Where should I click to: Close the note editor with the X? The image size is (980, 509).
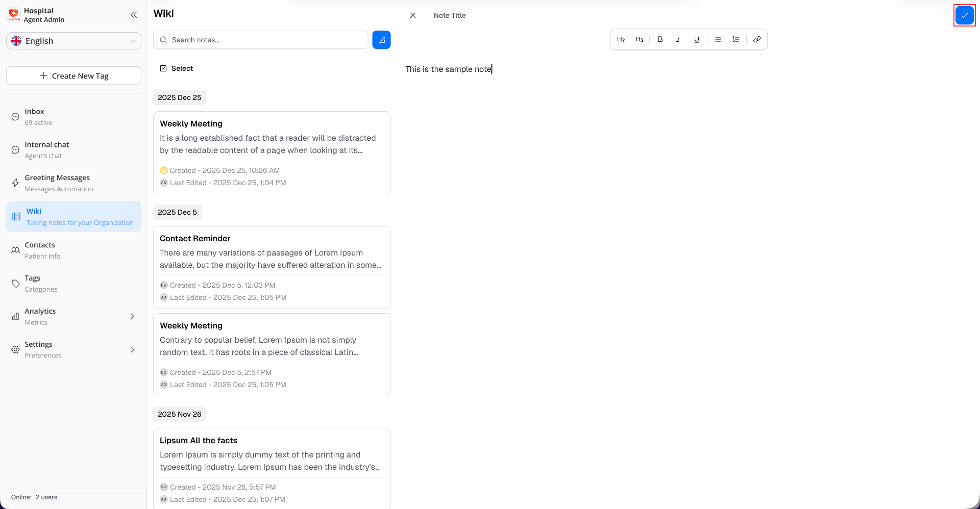pos(413,15)
